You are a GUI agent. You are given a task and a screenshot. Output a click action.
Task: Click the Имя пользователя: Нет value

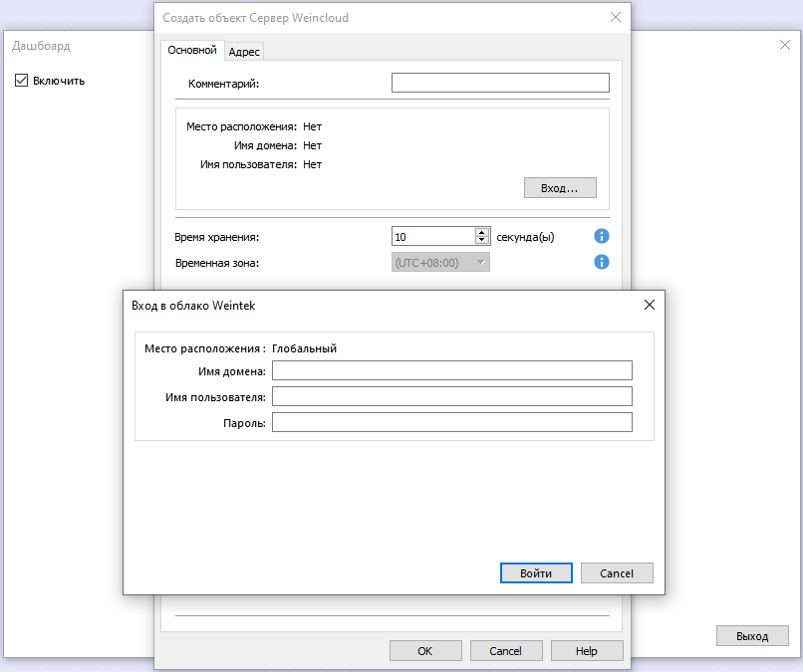pyautogui.click(x=312, y=164)
